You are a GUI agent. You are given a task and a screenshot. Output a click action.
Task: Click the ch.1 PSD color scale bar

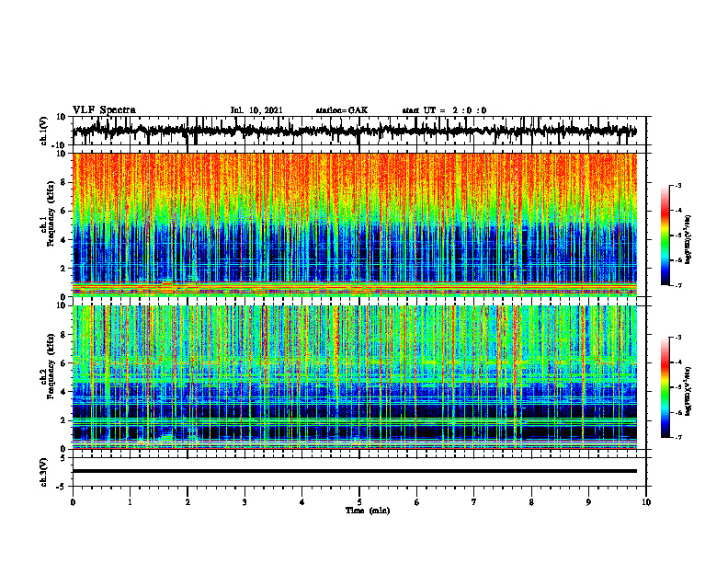tap(665, 236)
